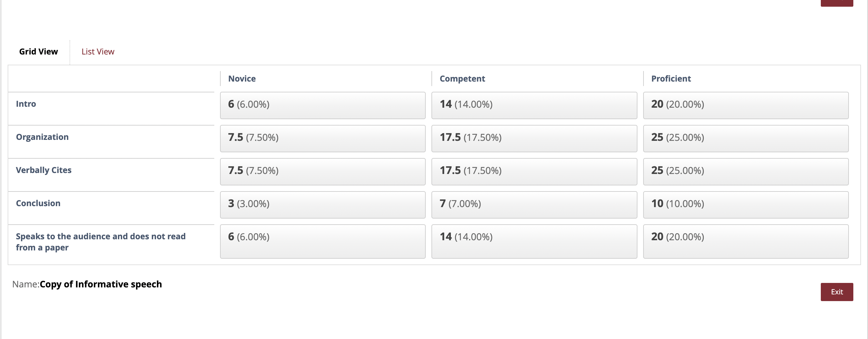Select Conclusion Novice 3 (3.00%) cell
The image size is (868, 339).
click(322, 205)
